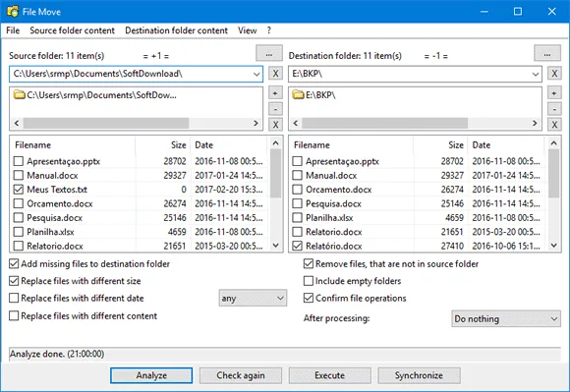Sort source list by Filename column header
The height and width of the screenshot is (392, 570).
click(x=73, y=145)
